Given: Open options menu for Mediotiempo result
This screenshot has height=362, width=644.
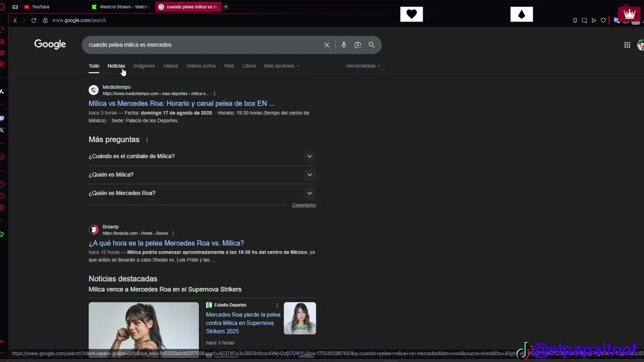Looking at the screenshot, I should (x=214, y=94).
